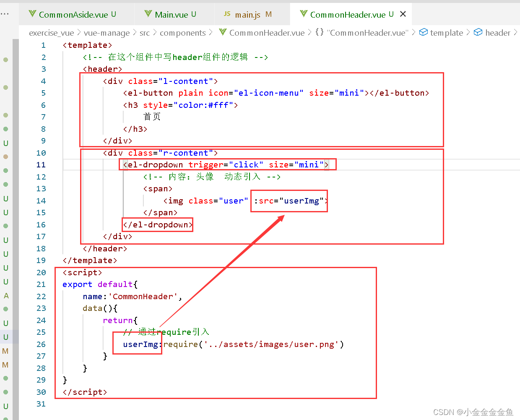
Task: Click the color:#fff style value
Action: [203, 105]
